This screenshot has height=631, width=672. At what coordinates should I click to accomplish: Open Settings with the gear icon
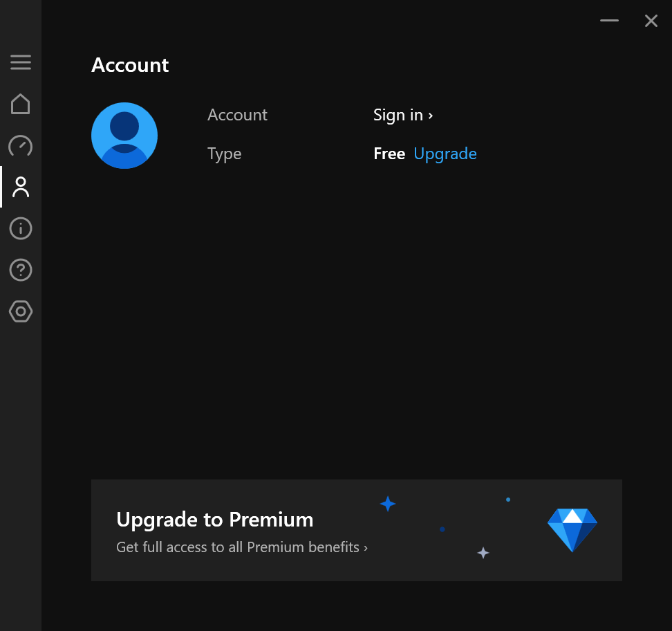(21, 311)
